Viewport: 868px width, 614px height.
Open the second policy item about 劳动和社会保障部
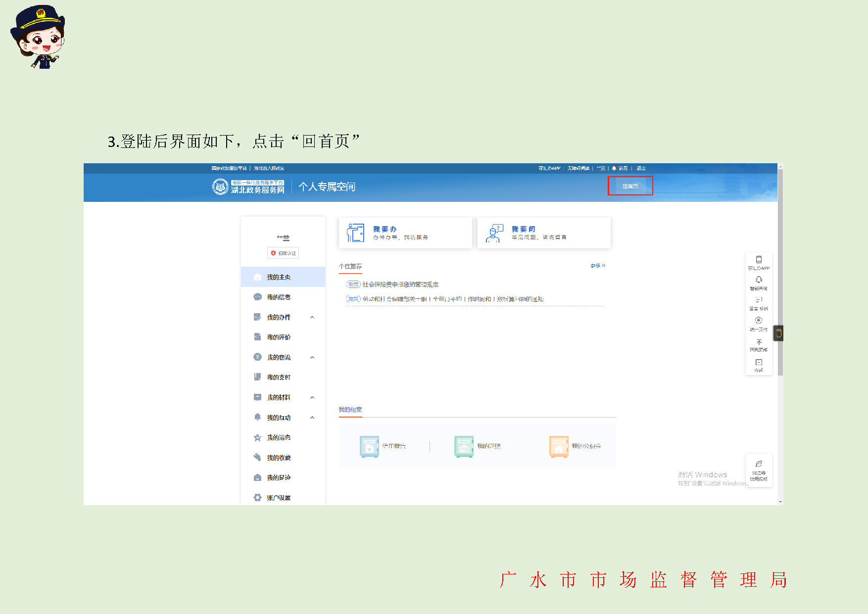click(453, 299)
